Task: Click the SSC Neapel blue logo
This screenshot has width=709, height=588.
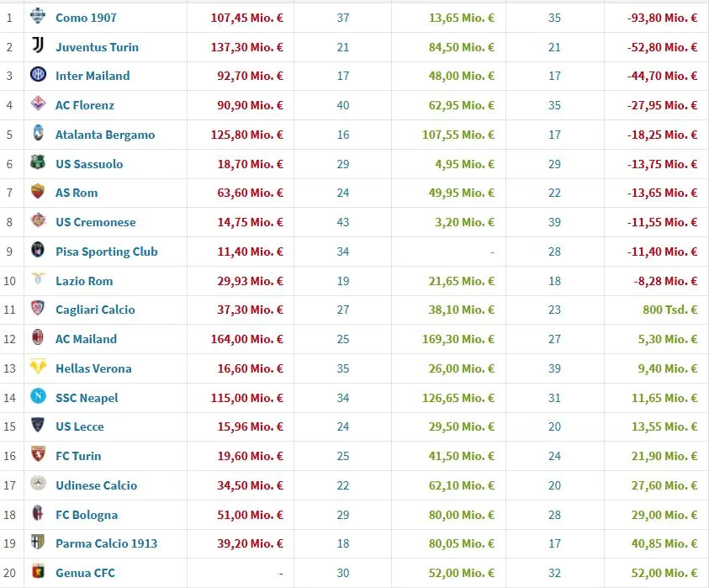Action: click(x=38, y=396)
